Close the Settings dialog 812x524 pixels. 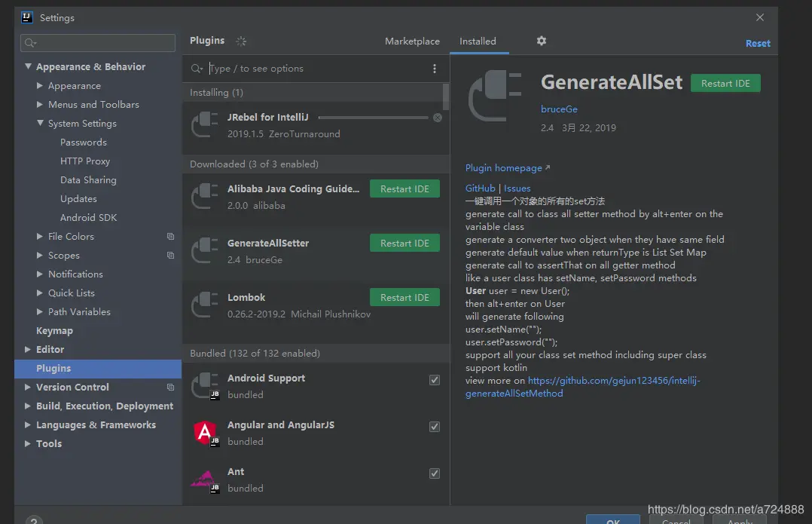(760, 17)
